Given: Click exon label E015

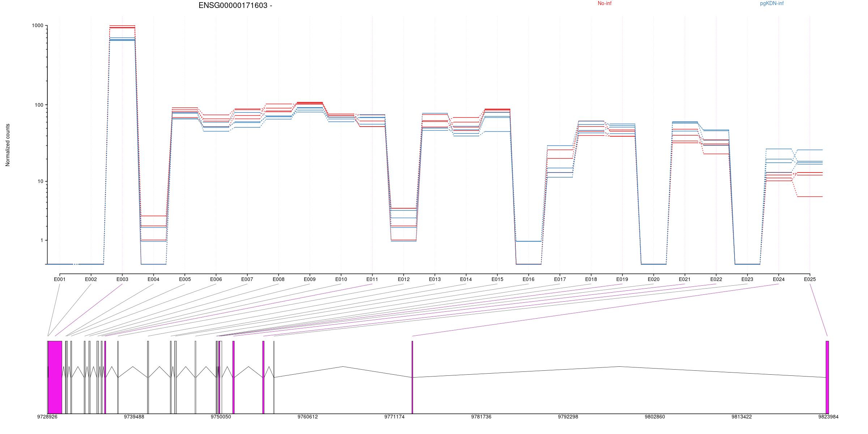Looking at the screenshot, I should click(497, 279).
